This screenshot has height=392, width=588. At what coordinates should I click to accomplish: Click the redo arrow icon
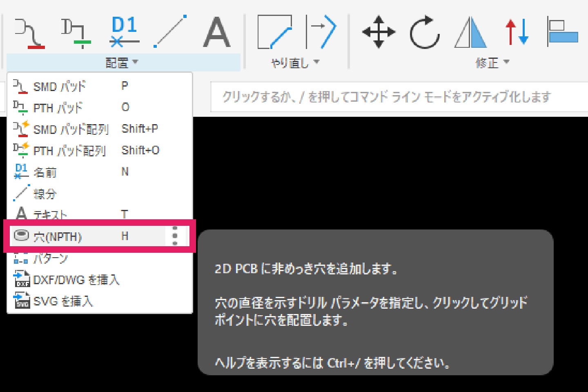(x=321, y=32)
